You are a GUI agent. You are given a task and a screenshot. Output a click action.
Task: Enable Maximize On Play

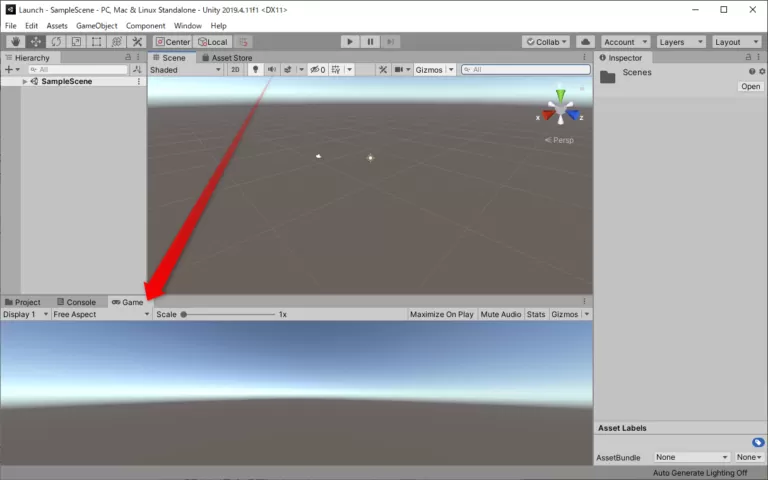441,314
